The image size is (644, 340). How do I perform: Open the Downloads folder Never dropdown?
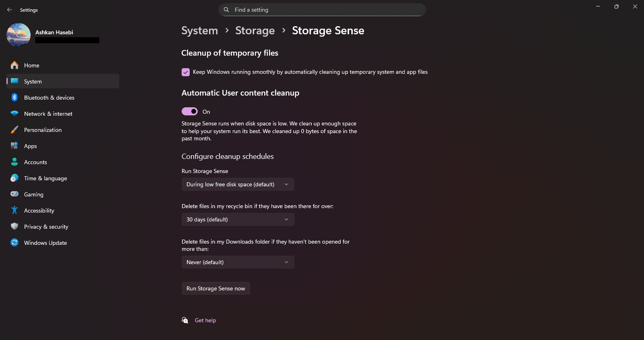[238, 262]
